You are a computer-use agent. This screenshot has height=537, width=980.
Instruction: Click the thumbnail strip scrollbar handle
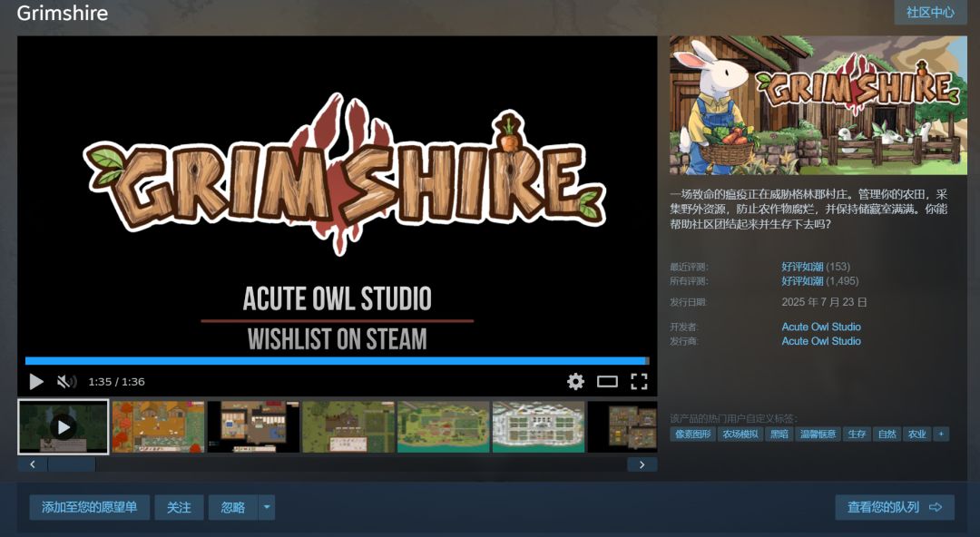[x=72, y=464]
